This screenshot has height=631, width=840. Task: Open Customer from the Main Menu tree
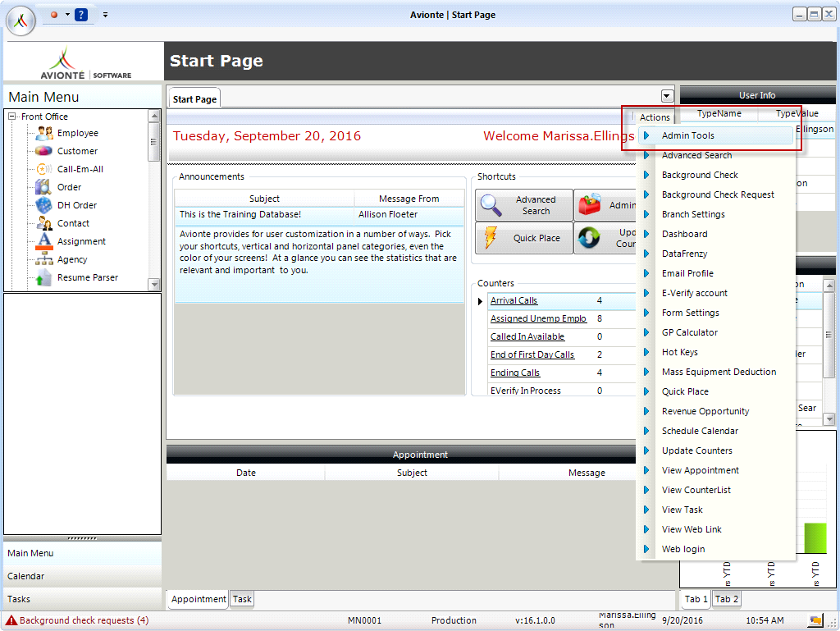(78, 151)
